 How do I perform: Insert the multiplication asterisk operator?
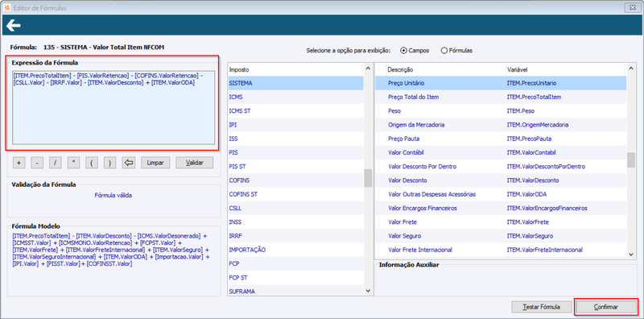click(x=73, y=163)
